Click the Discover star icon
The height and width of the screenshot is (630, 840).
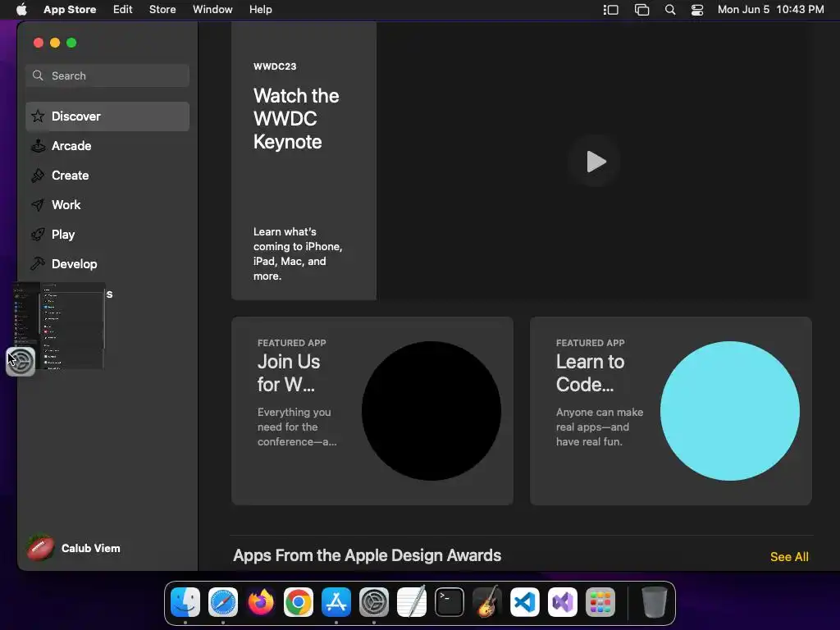point(38,116)
